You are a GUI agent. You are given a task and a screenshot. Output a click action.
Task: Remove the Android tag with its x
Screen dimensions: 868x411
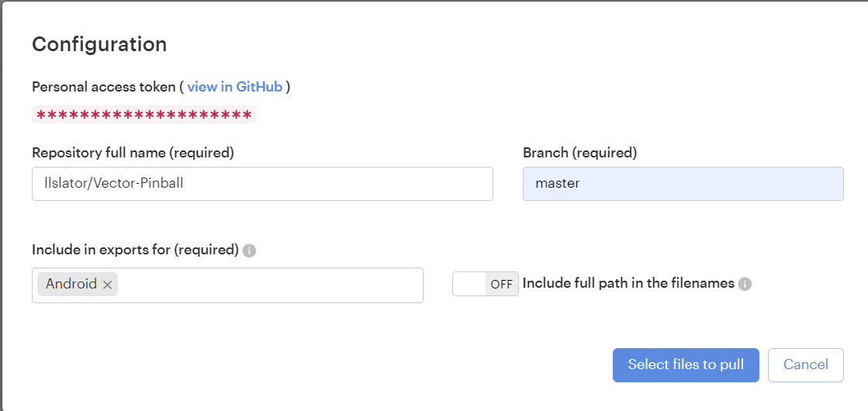(108, 285)
